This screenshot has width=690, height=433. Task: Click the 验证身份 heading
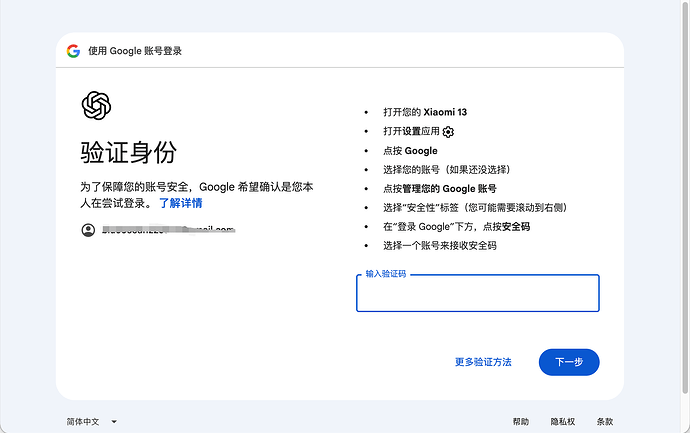[x=128, y=152]
